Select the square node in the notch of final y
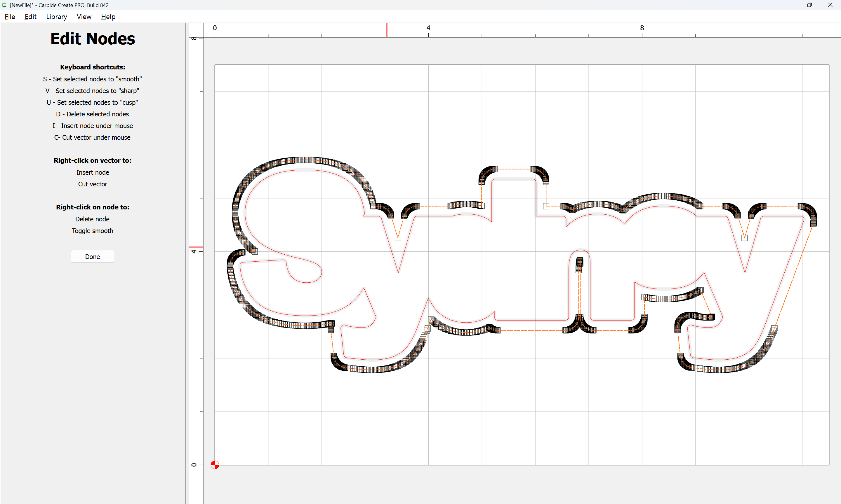 click(x=744, y=238)
